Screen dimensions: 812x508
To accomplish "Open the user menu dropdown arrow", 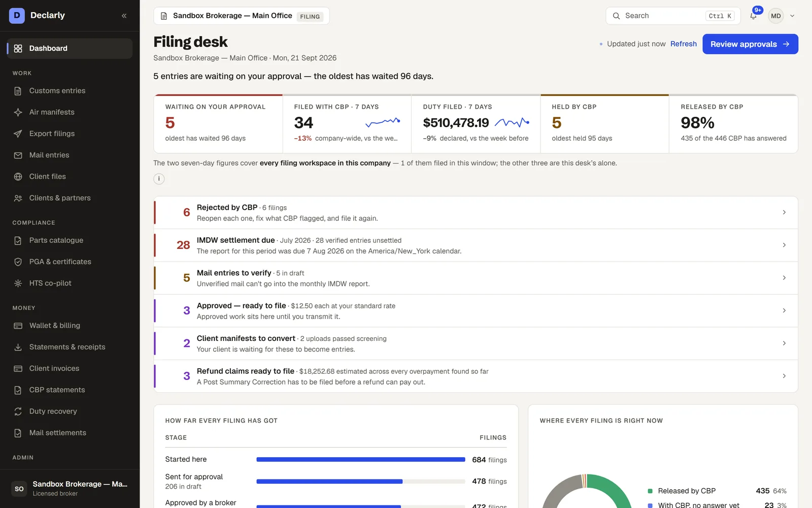I will click(792, 16).
